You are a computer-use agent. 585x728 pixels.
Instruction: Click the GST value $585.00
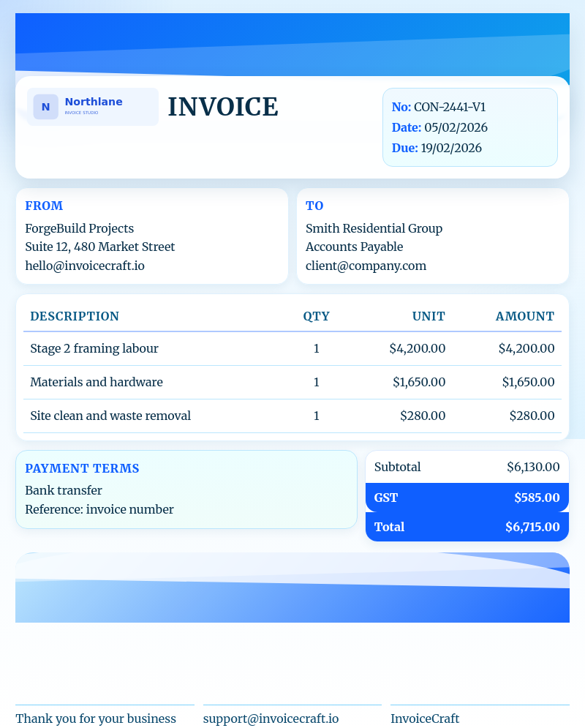click(x=537, y=498)
